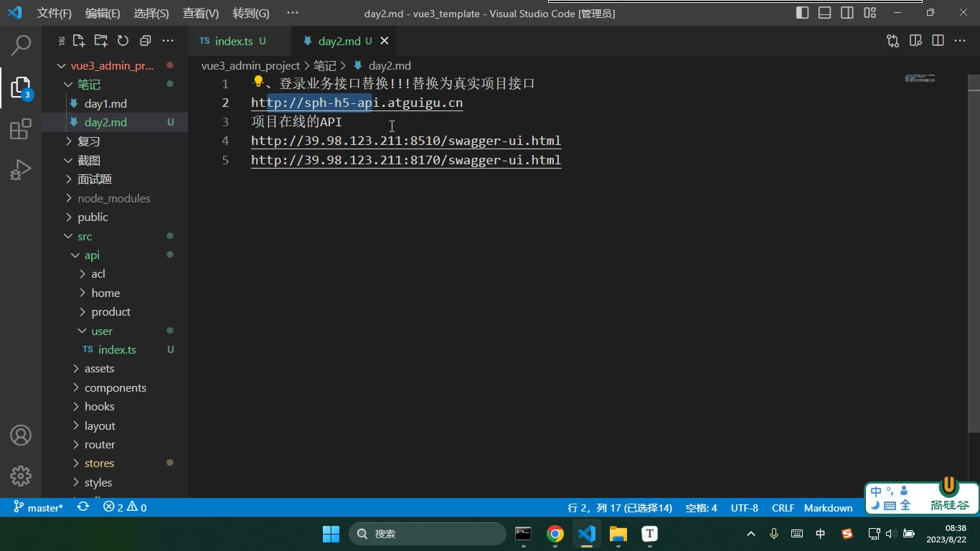Collapse the user folder
Image resolution: width=980 pixels, height=551 pixels.
pos(115,331)
